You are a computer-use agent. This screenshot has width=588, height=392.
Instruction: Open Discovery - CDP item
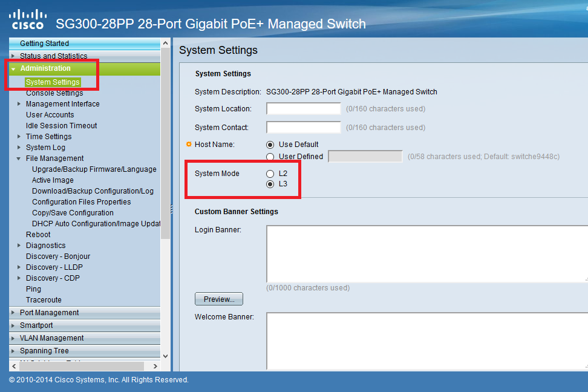tap(53, 278)
